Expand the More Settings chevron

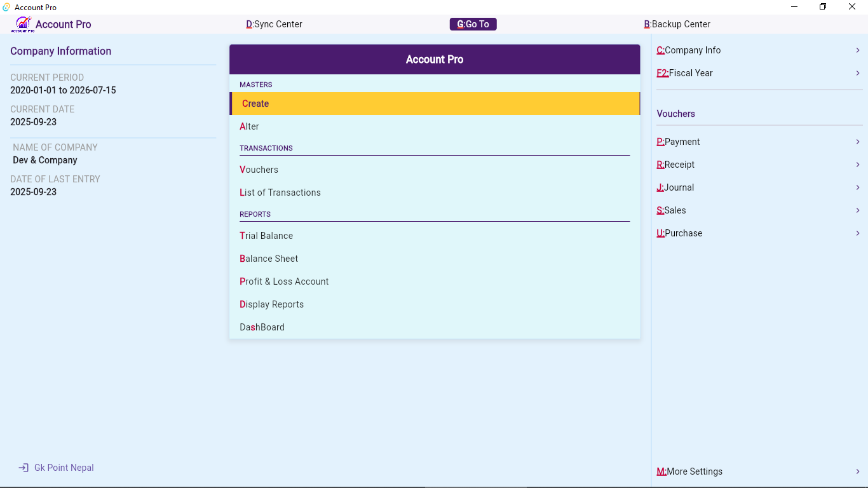(x=858, y=471)
